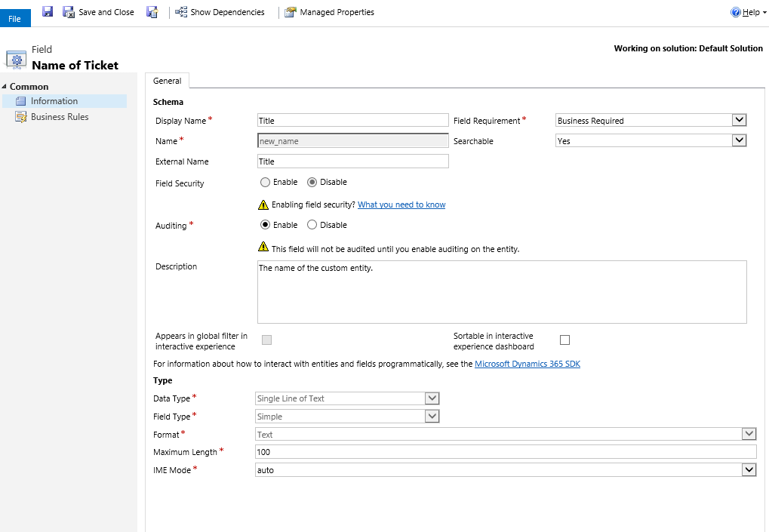Click Show Dependencies label
This screenshot has height=532, width=769.
click(x=228, y=12)
